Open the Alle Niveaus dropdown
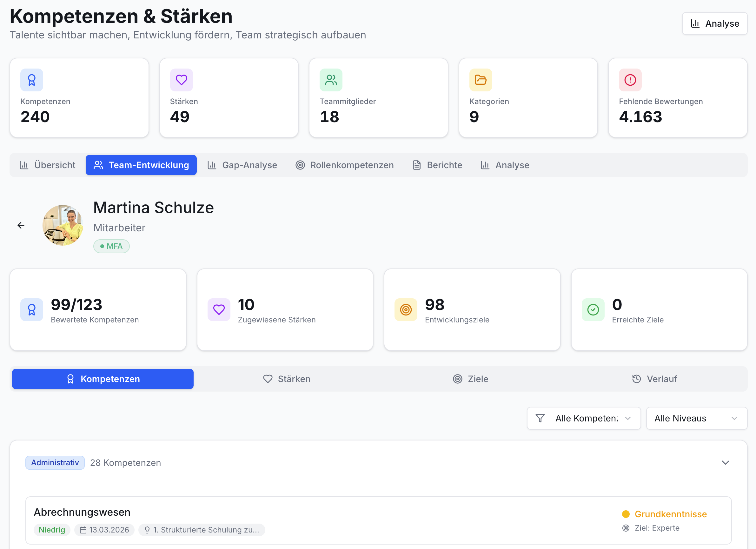The height and width of the screenshot is (549, 756). 696,418
